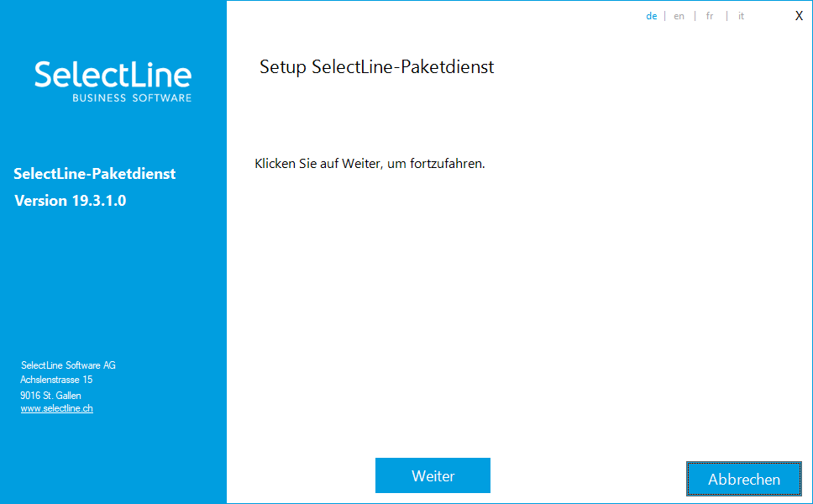This screenshot has height=504, width=813.
Task: Close the setup window with X
Action: click(799, 16)
